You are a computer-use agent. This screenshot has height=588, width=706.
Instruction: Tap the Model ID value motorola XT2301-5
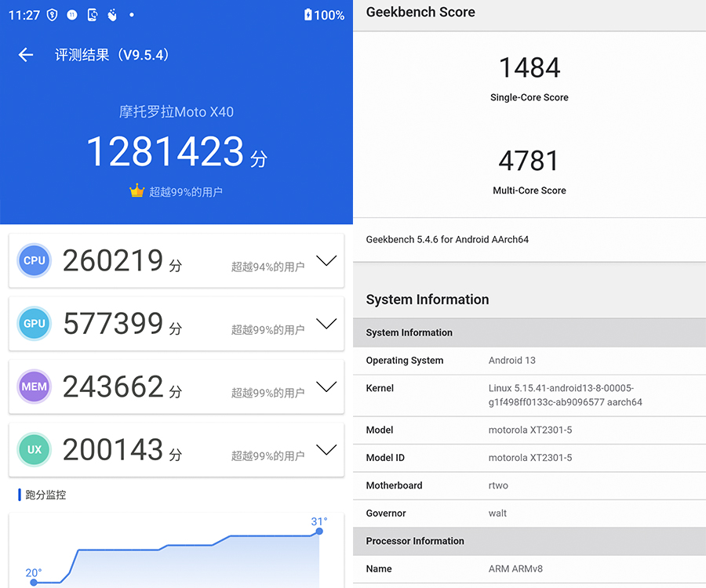530,458
